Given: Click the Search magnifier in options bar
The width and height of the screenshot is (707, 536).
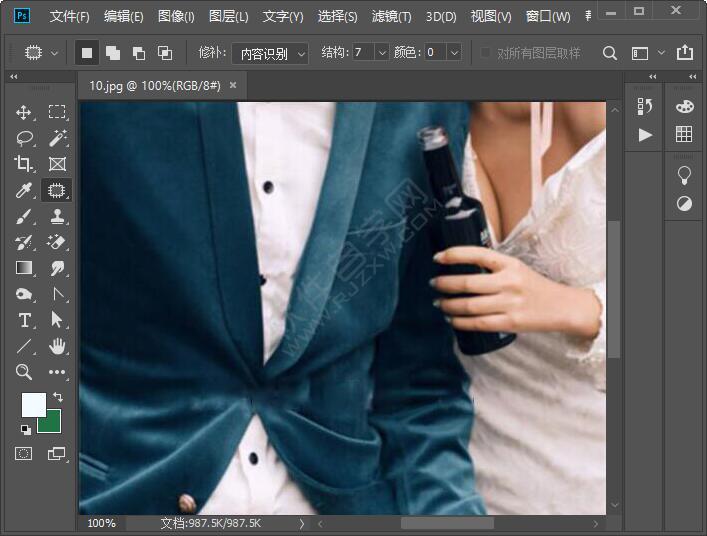Looking at the screenshot, I should click(610, 53).
